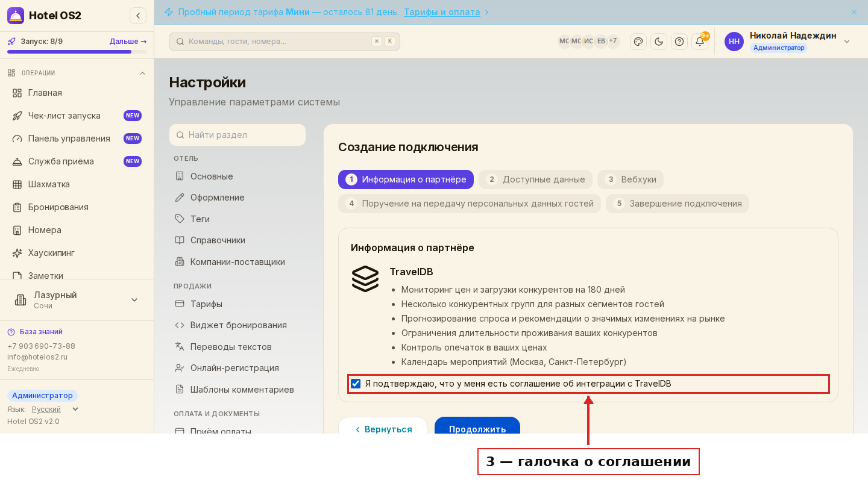Open Справочники settings section
The height and width of the screenshot is (489, 868).
pos(237,240)
